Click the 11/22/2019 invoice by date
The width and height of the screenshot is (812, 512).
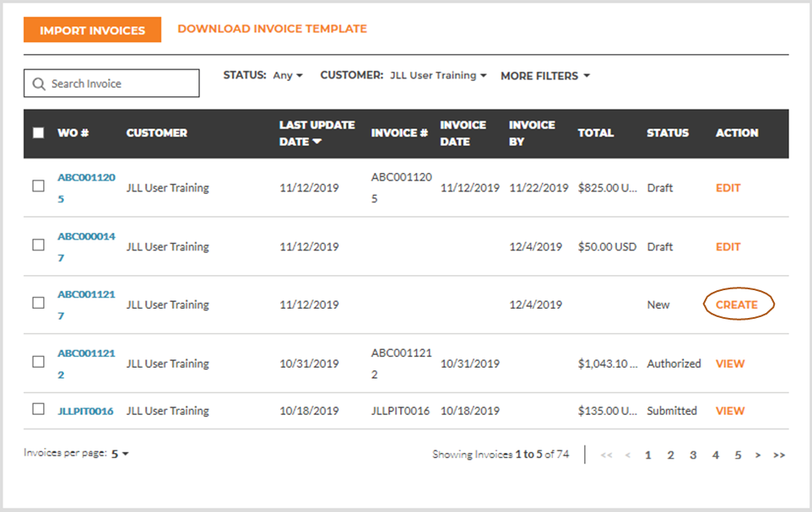pos(539,188)
